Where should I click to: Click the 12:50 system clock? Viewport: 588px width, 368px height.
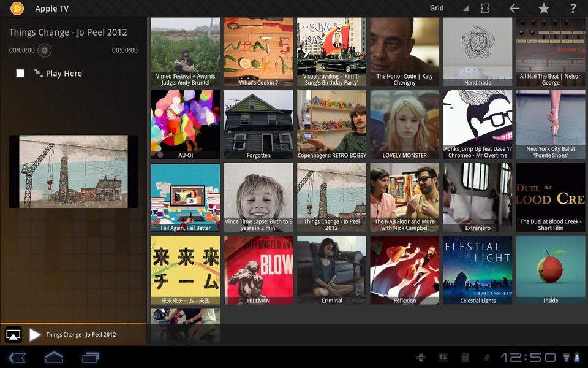pyautogui.click(x=529, y=358)
